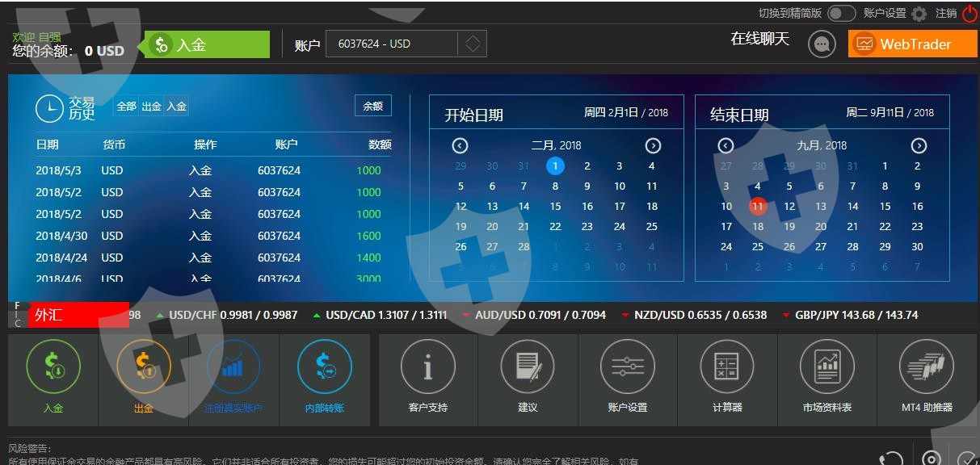Click the 操作 column header

(205, 145)
